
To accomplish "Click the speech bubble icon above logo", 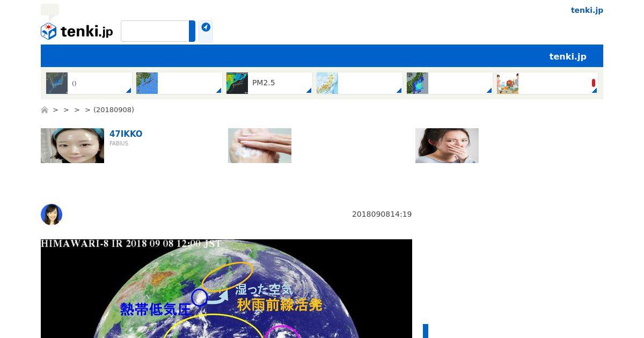I will pyautogui.click(x=50, y=11).
